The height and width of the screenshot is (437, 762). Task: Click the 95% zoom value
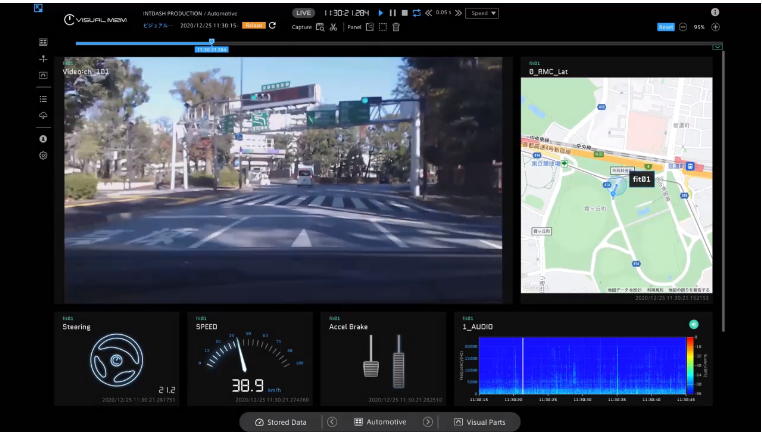[x=699, y=27]
